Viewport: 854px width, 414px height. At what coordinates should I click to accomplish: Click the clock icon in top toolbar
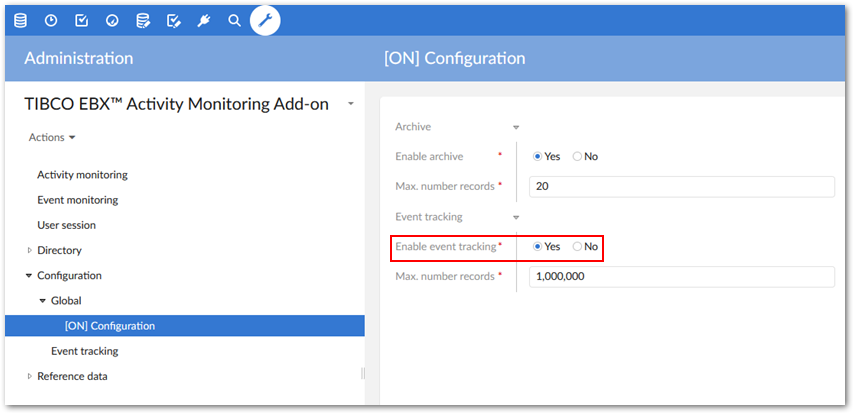51,20
